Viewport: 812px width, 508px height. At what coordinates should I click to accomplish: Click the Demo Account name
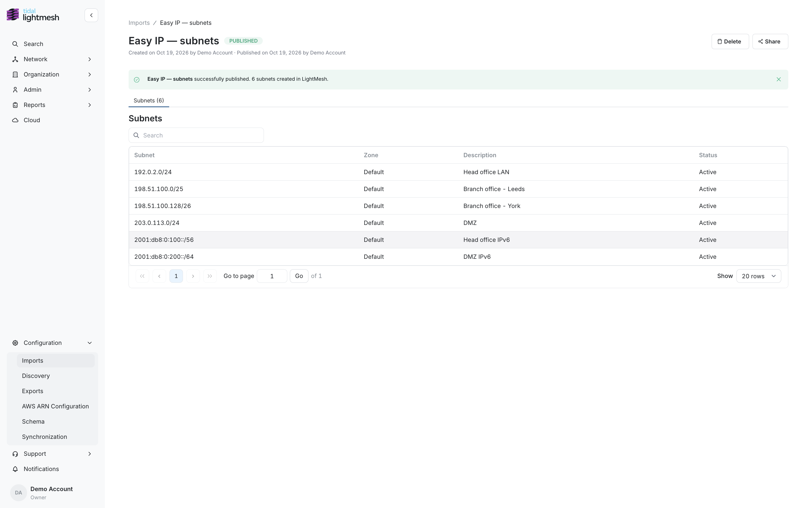(52, 489)
